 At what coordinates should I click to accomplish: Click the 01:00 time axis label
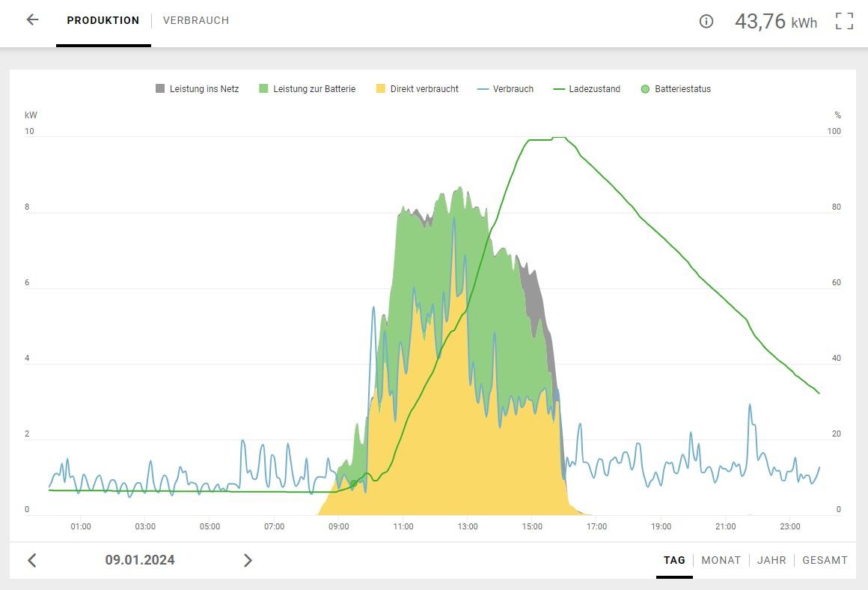81,526
